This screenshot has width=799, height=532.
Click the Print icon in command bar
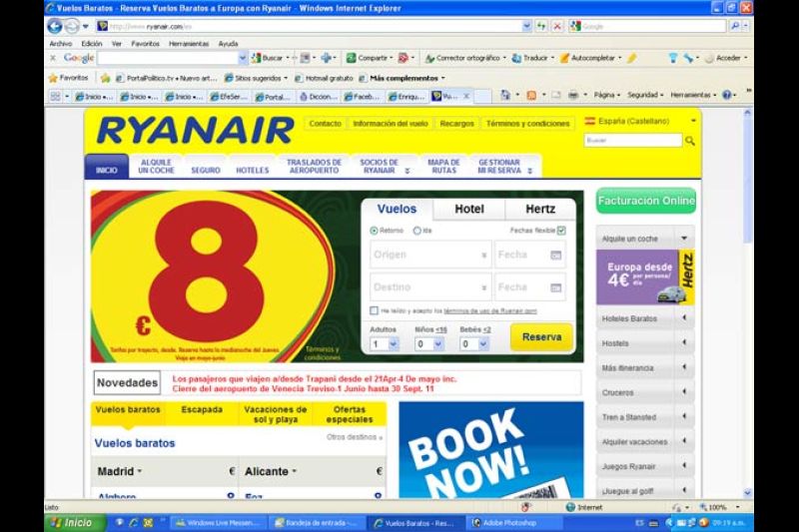pos(572,95)
